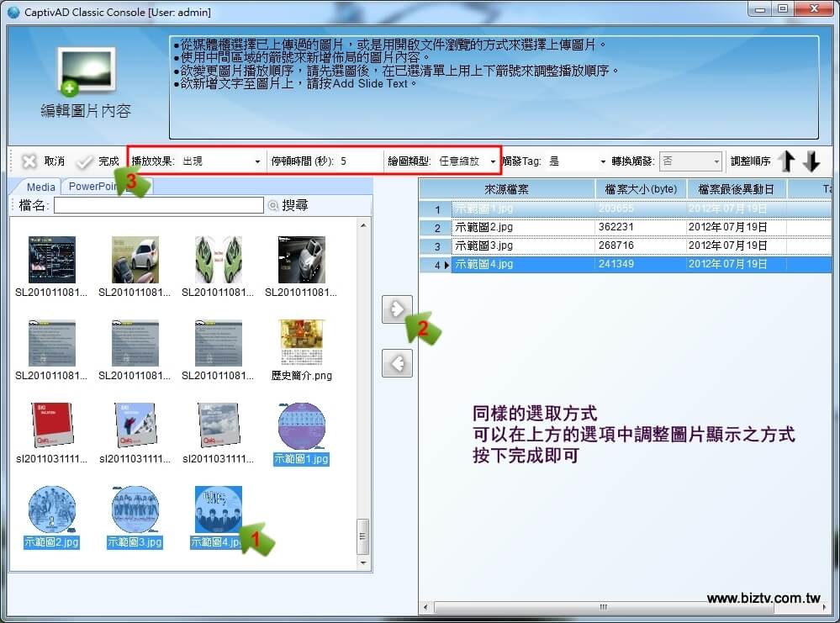Select the 示範圖3.jpg thumbnail
Image resolution: width=840 pixels, height=623 pixels.
135,517
